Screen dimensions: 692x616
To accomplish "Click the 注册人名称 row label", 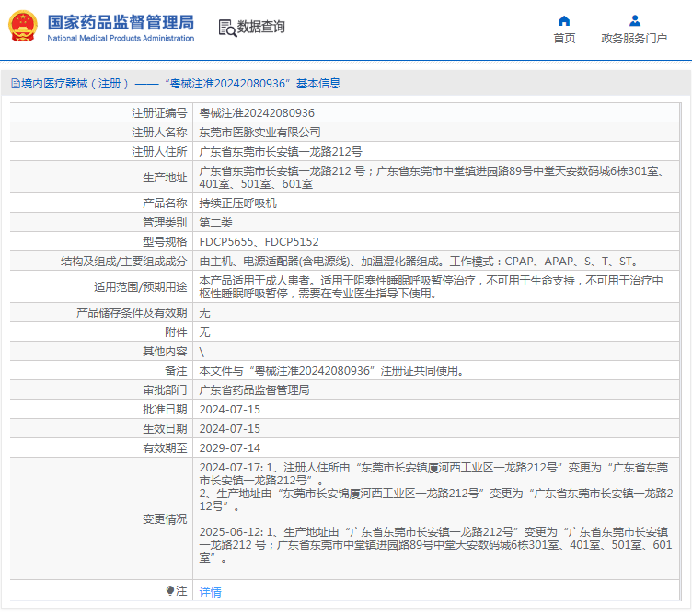I will click(159, 133).
